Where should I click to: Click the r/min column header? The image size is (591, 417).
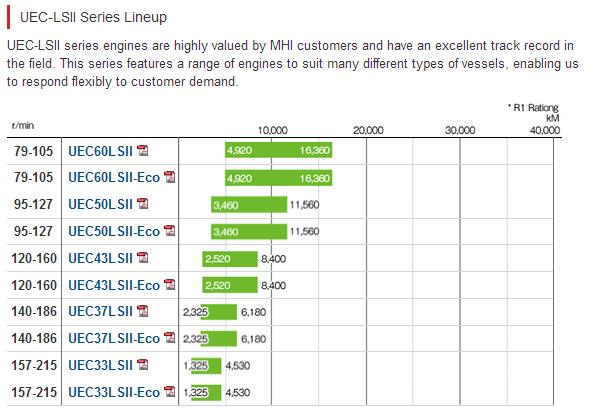(x=23, y=125)
